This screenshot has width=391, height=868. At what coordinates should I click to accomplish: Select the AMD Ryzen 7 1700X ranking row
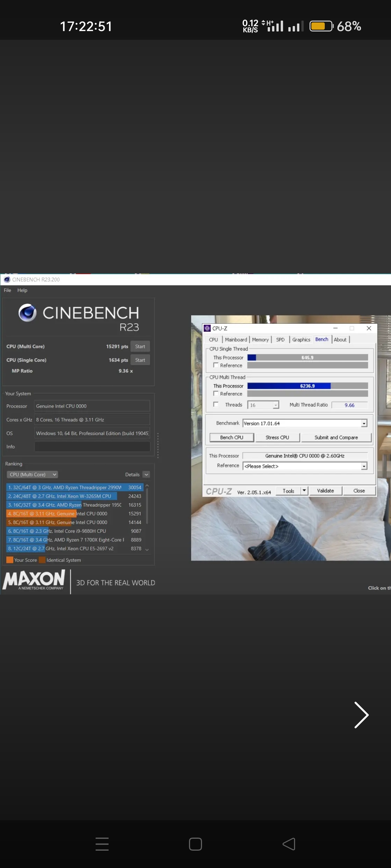(x=75, y=539)
